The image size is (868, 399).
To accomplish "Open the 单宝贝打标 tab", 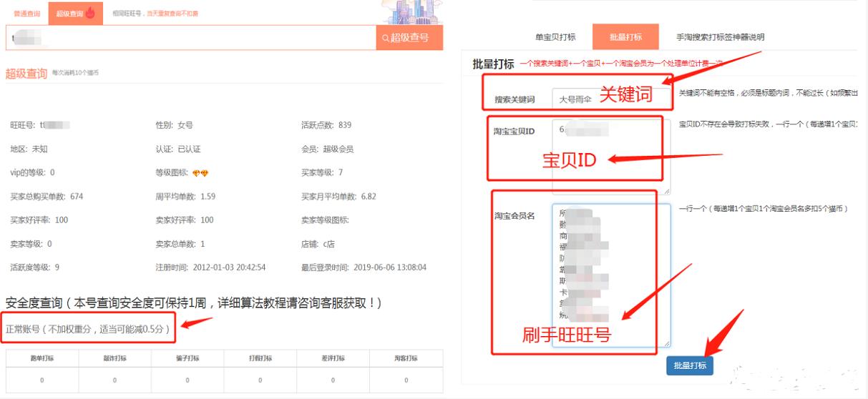I will [x=555, y=37].
